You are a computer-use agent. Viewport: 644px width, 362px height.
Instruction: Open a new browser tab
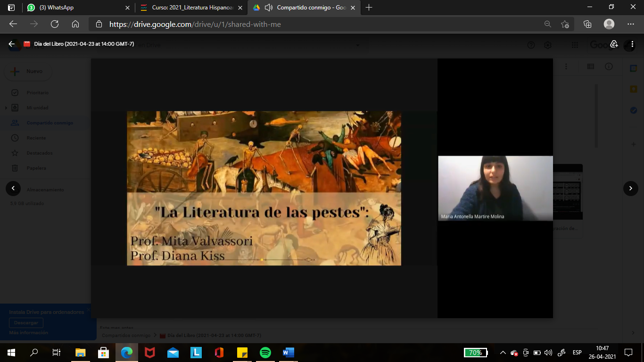369,8
